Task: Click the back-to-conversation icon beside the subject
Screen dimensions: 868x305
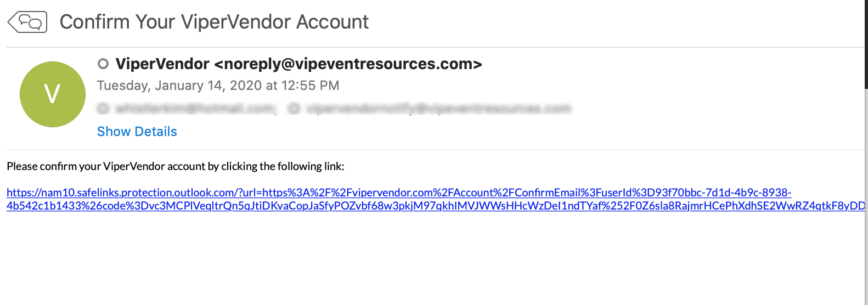Action: click(x=27, y=22)
